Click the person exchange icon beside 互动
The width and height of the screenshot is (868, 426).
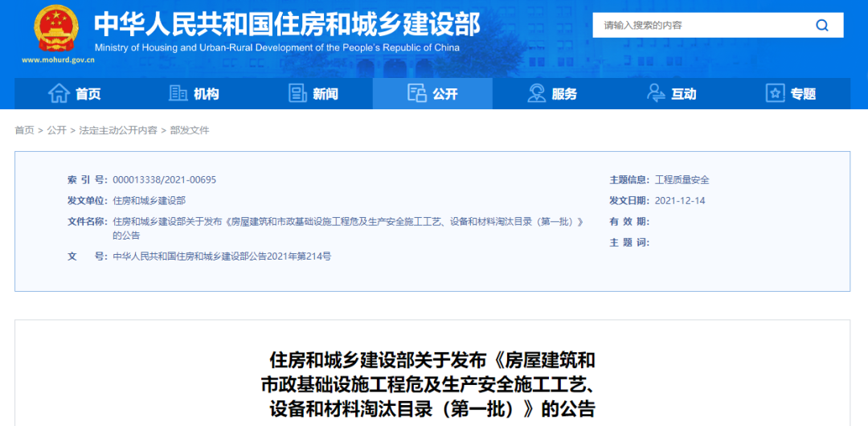point(656,93)
